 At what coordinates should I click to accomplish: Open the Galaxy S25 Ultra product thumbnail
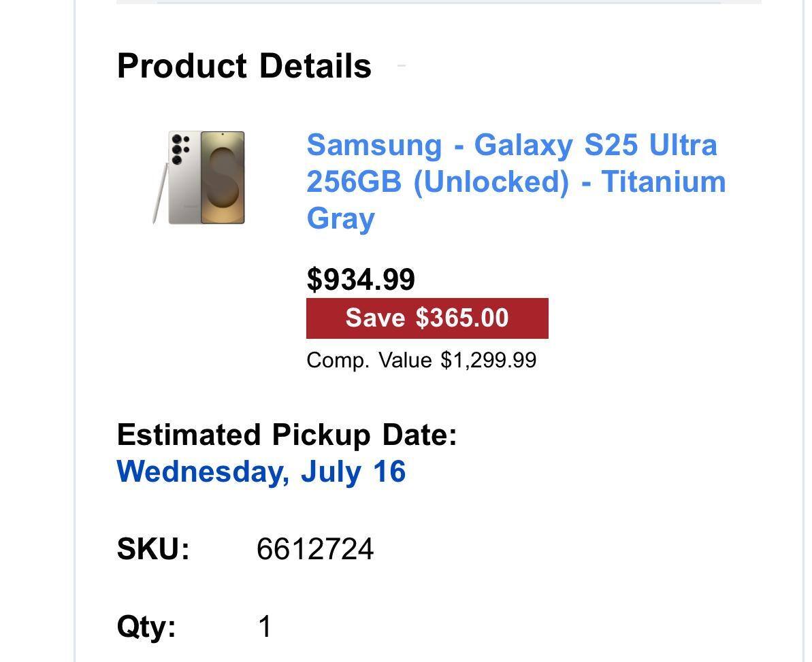point(199,178)
